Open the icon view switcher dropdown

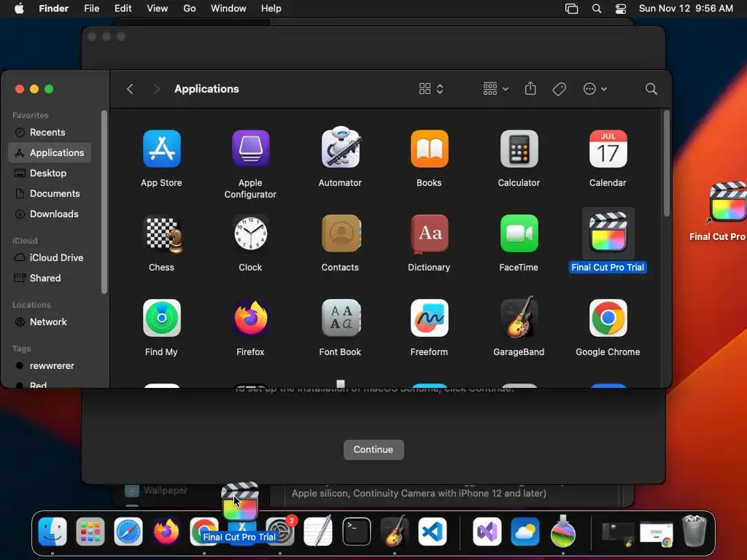point(431,89)
